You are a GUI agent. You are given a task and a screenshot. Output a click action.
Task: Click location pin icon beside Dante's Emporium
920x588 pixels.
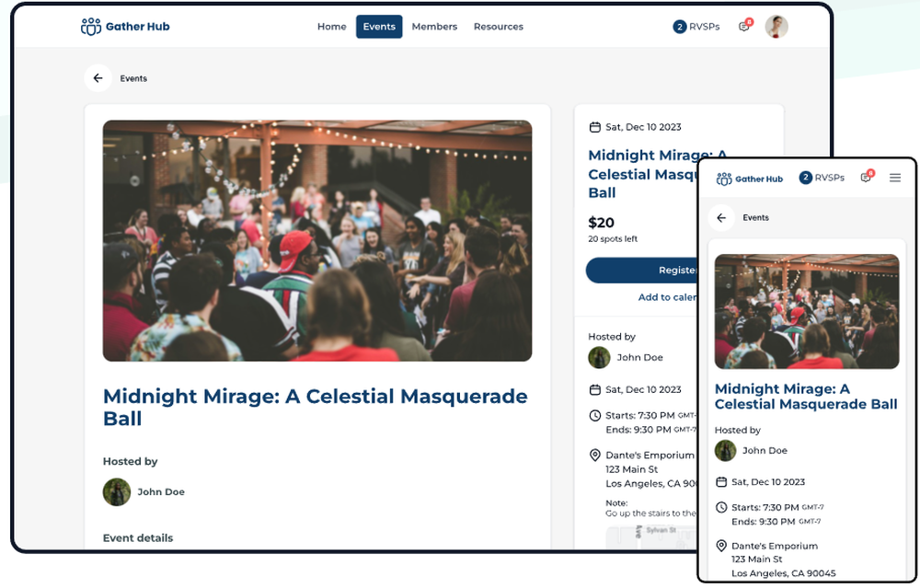(x=594, y=455)
